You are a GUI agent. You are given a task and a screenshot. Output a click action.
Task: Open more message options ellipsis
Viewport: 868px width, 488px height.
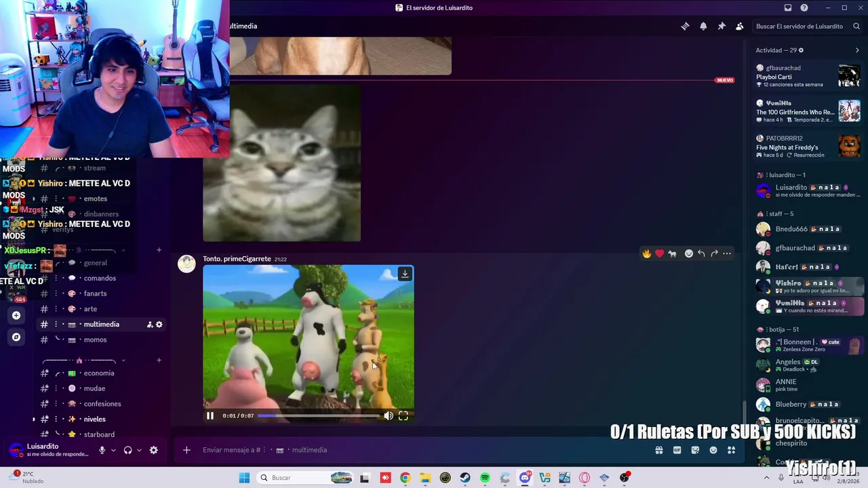click(727, 253)
